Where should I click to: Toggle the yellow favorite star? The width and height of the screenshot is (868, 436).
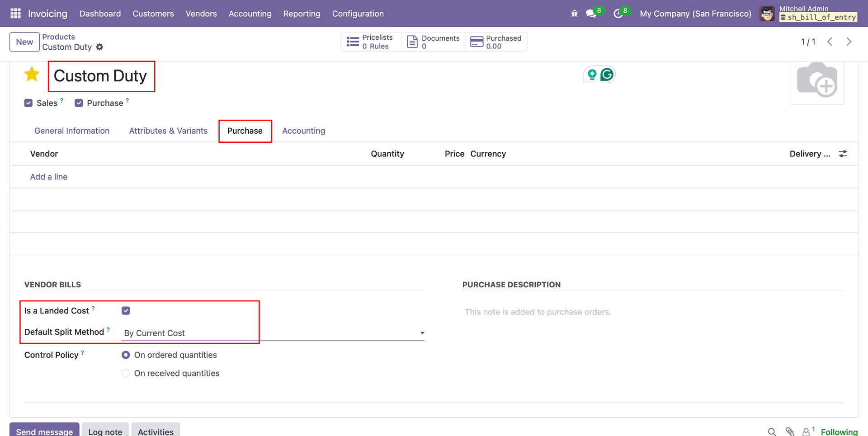coord(32,74)
